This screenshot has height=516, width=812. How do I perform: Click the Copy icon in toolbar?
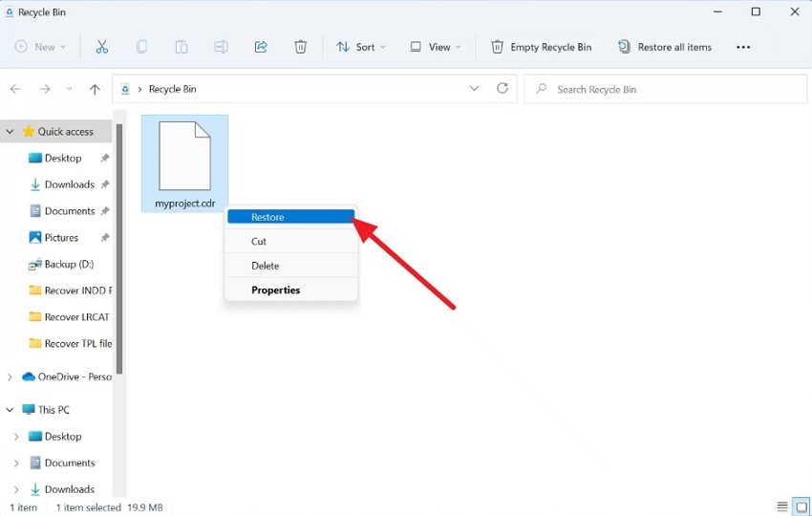click(141, 47)
